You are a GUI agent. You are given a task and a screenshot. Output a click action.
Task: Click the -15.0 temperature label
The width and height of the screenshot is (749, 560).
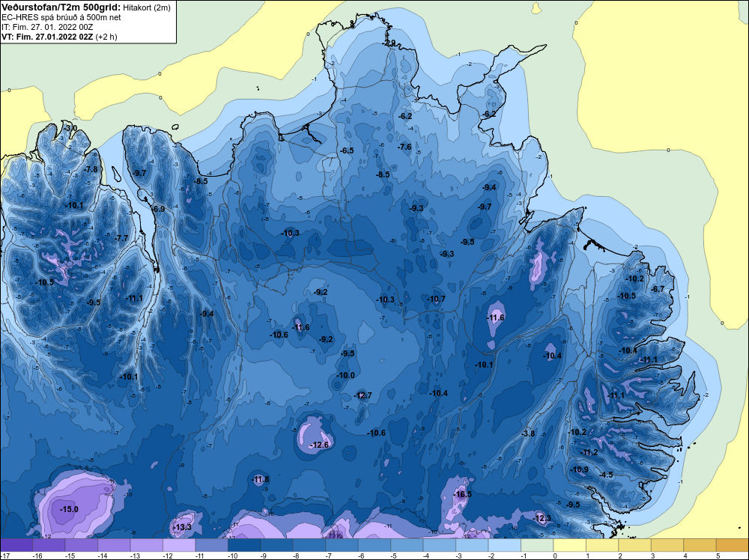click(69, 509)
